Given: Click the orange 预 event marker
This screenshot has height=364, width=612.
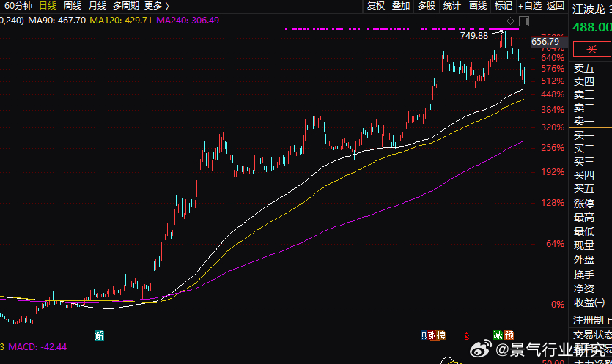Looking at the screenshot, I should click(509, 335).
